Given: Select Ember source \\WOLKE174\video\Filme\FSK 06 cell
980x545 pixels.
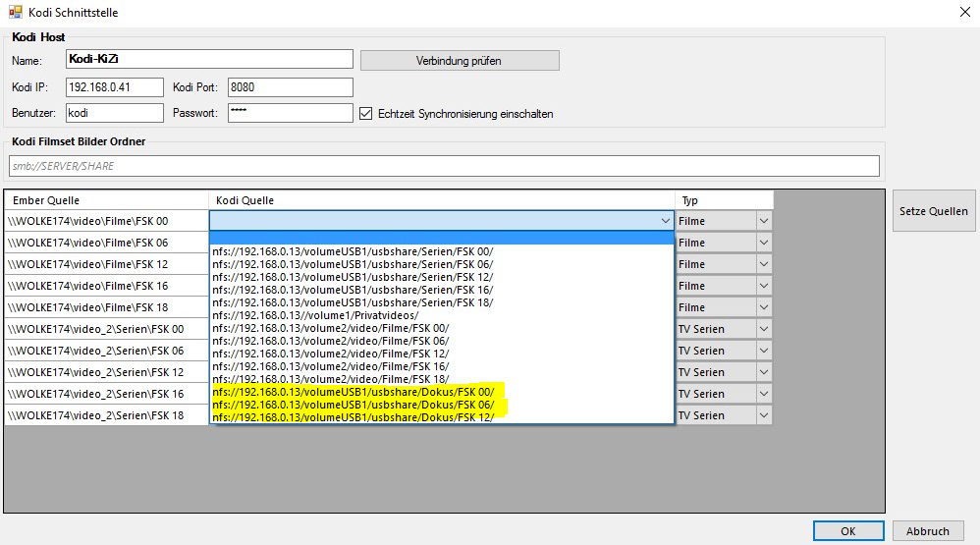Looking at the screenshot, I should (107, 243).
